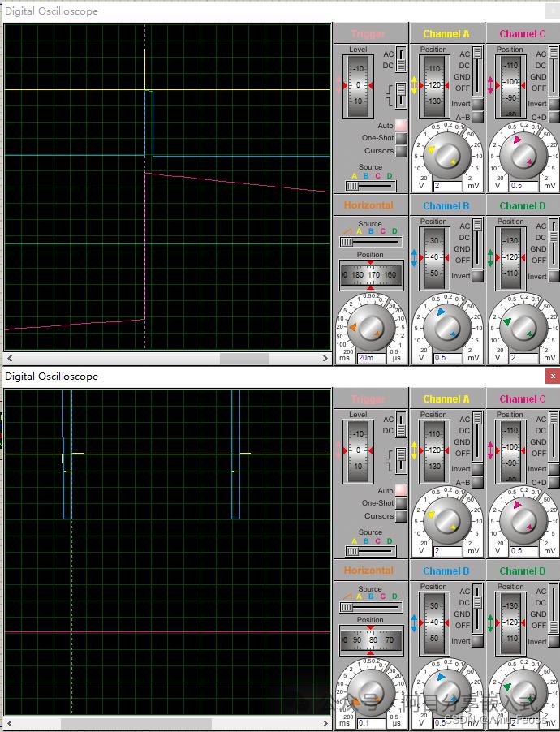Enable Auto trigger in lower oscilloscope
The height and width of the screenshot is (732, 560).
(401, 490)
